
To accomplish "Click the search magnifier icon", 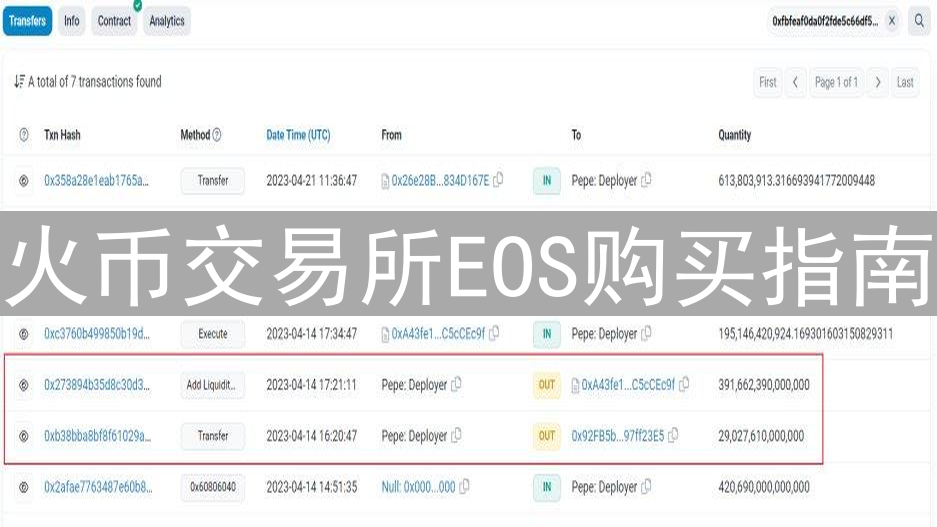I will click(x=919, y=21).
